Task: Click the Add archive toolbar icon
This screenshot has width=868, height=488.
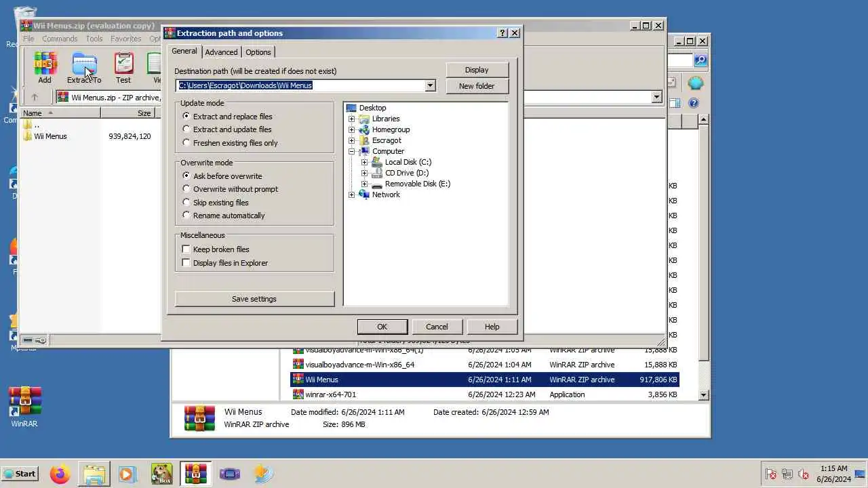Action: (45, 64)
